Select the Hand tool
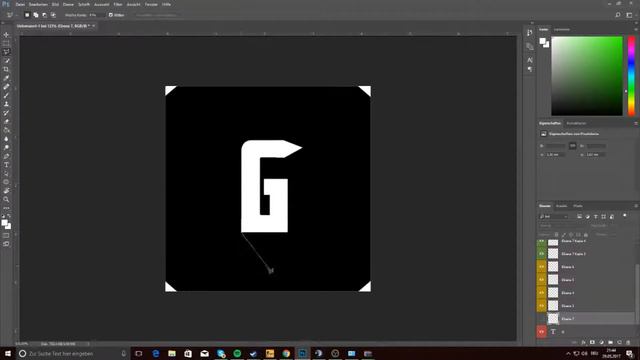Image resolution: width=640 pixels, height=360 pixels. 6,191
